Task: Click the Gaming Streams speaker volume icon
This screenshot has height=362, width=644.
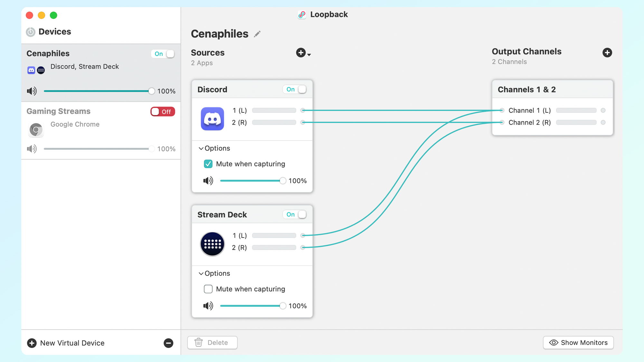Action: point(32,149)
